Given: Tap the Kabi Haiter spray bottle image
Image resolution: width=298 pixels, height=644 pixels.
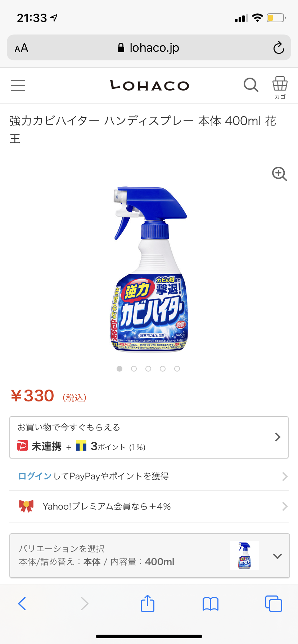Looking at the screenshot, I should pyautogui.click(x=149, y=269).
